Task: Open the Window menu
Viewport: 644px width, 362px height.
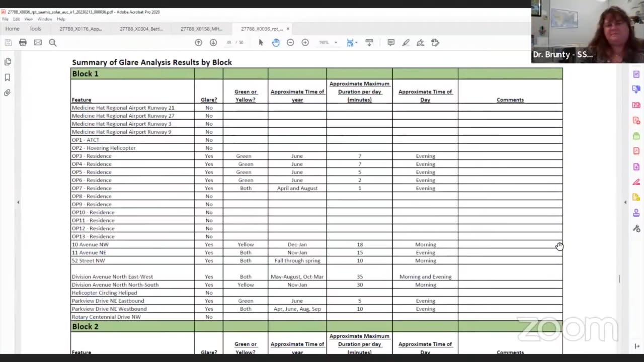Action: pos(45,19)
